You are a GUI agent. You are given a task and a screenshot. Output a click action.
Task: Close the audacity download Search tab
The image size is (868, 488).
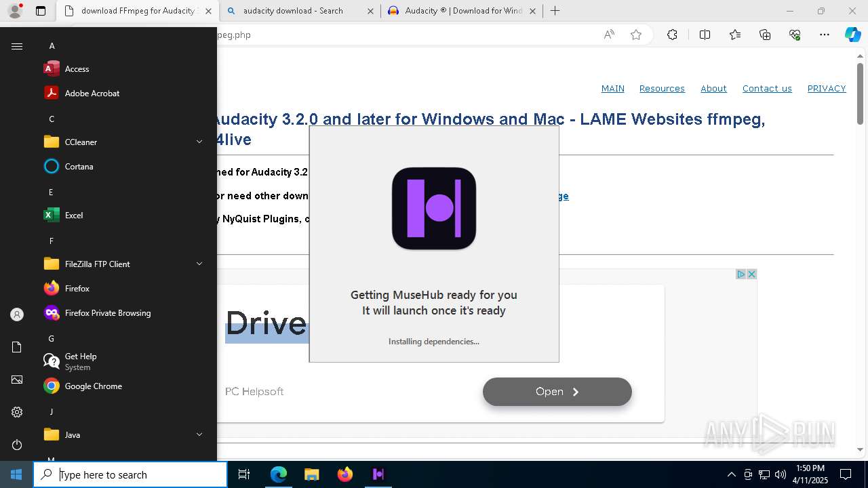pos(370,11)
